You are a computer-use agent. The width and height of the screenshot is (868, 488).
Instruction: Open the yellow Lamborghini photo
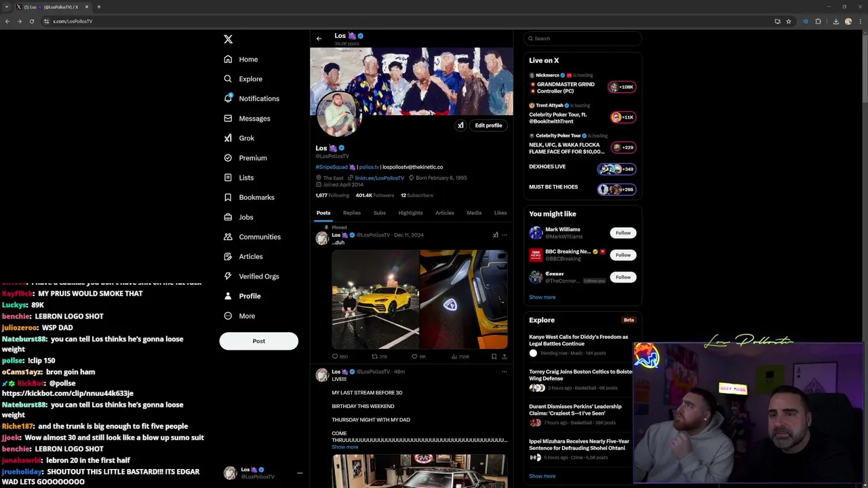click(375, 299)
